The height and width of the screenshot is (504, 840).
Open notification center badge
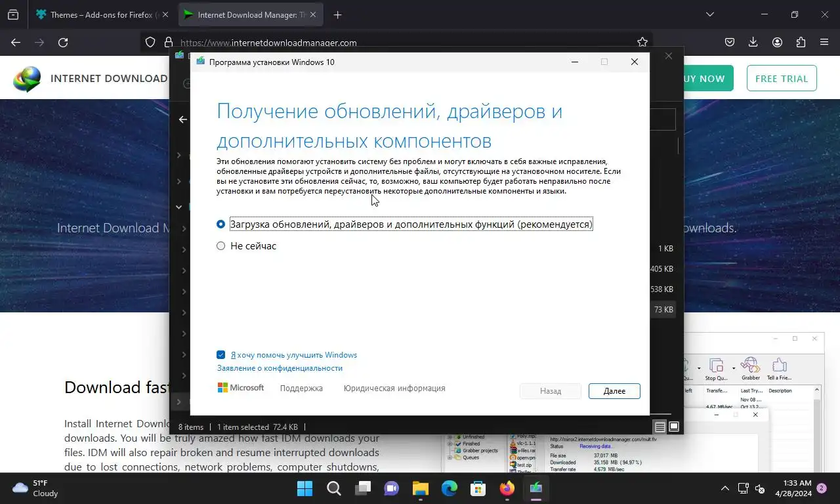[x=822, y=488]
